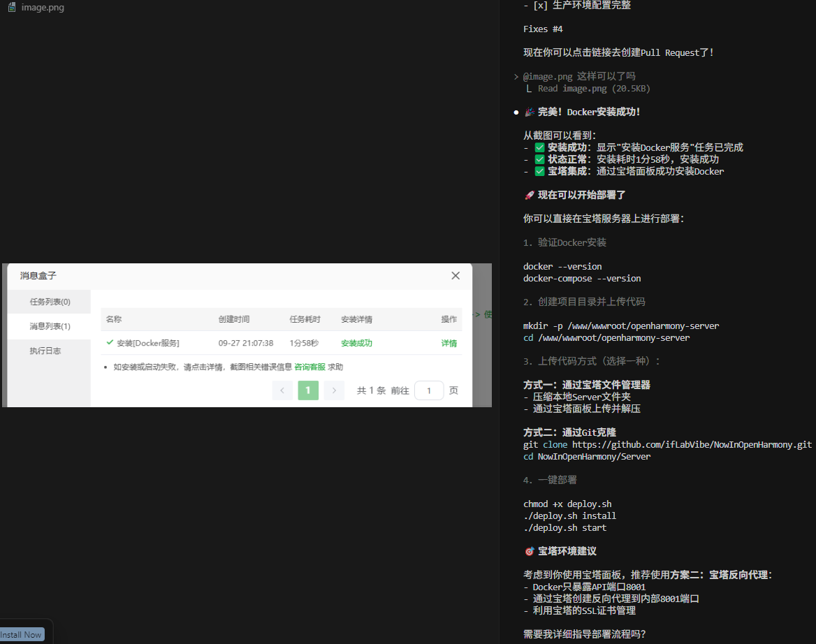Click green check emoji beside 状态正常 line

pyautogui.click(x=539, y=159)
